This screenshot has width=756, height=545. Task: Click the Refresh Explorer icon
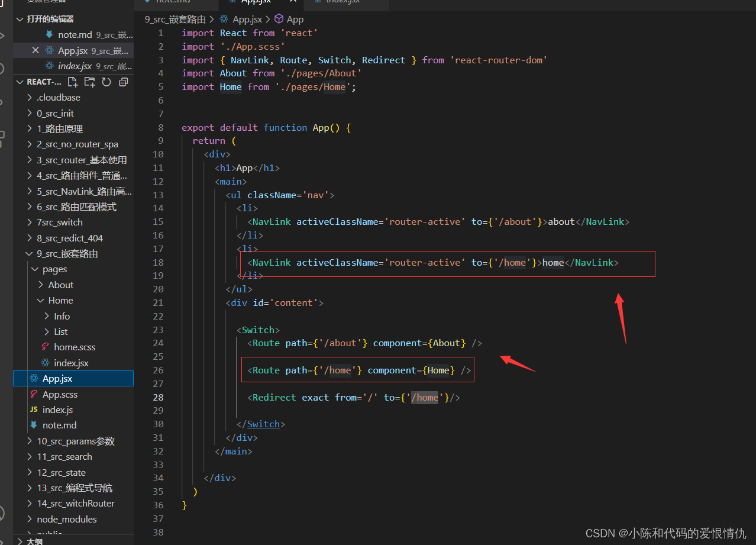pyautogui.click(x=106, y=82)
